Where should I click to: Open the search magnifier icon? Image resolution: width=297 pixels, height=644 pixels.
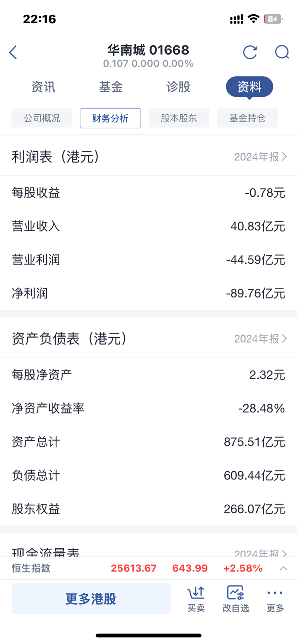pyautogui.click(x=282, y=52)
